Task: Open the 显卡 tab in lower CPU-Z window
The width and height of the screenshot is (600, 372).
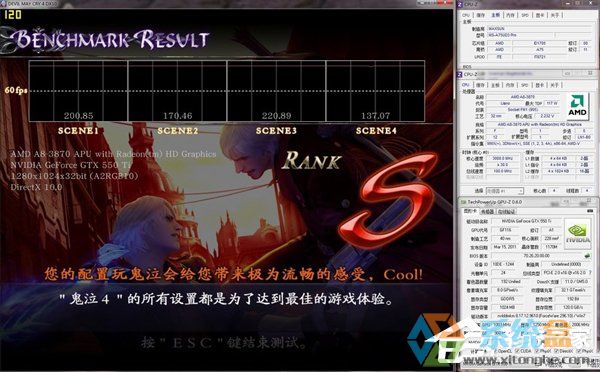Action: click(540, 85)
